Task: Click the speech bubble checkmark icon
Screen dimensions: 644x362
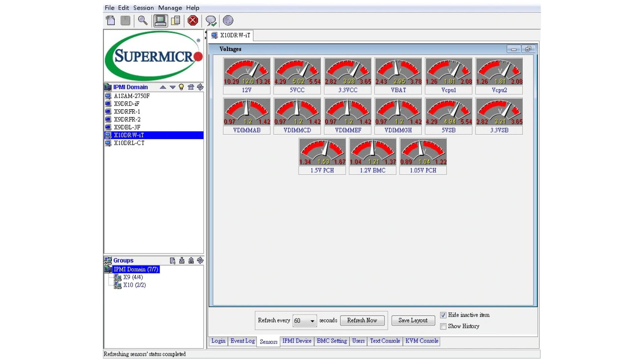Action: click(x=211, y=21)
